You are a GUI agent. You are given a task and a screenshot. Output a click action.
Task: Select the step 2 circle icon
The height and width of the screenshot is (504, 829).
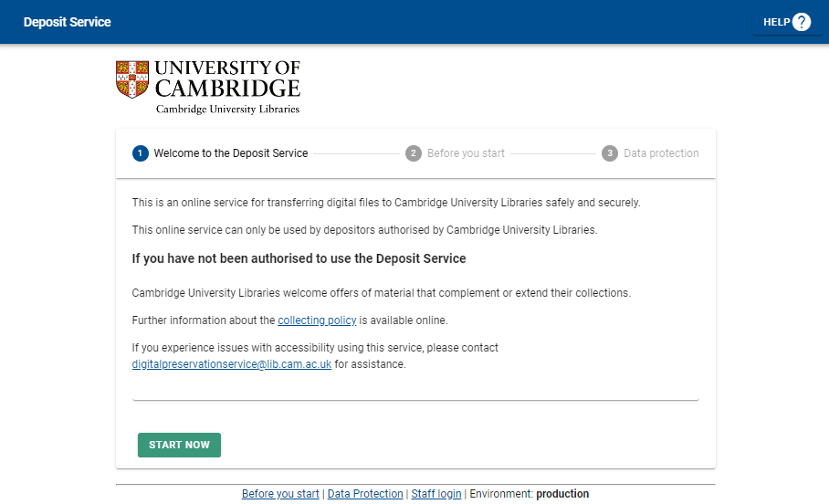pos(414,153)
